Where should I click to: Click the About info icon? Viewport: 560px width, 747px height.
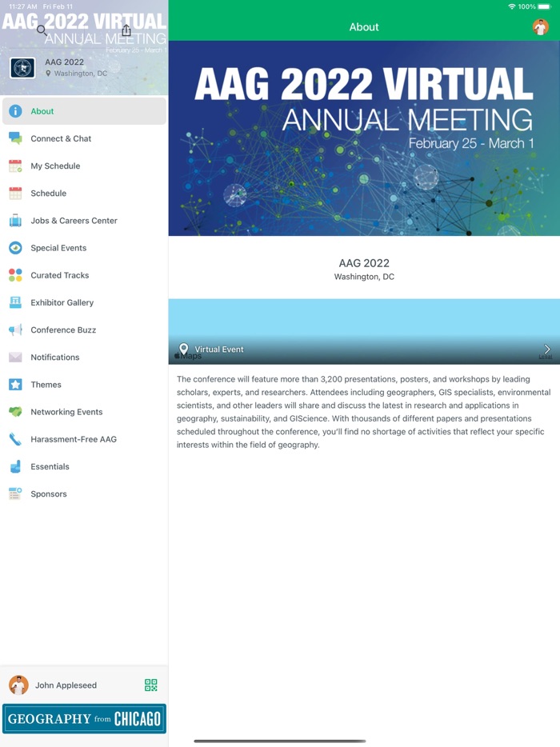coord(15,111)
